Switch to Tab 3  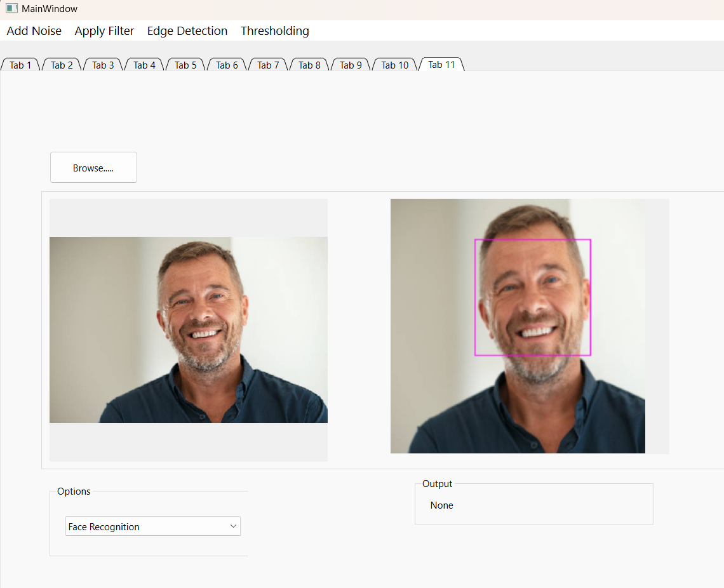pos(102,65)
